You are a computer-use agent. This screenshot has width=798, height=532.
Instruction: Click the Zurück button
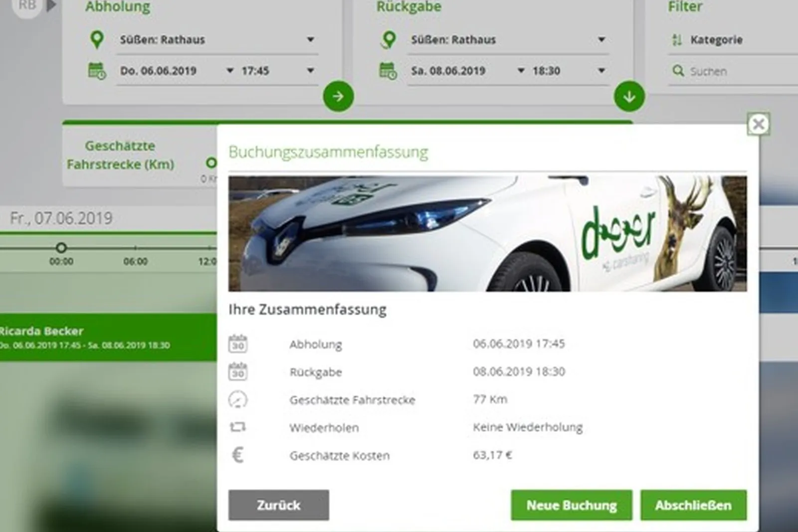[x=279, y=505]
